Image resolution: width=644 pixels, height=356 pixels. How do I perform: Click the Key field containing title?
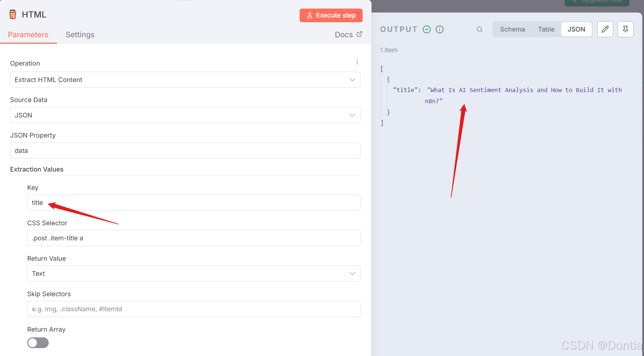coord(194,203)
